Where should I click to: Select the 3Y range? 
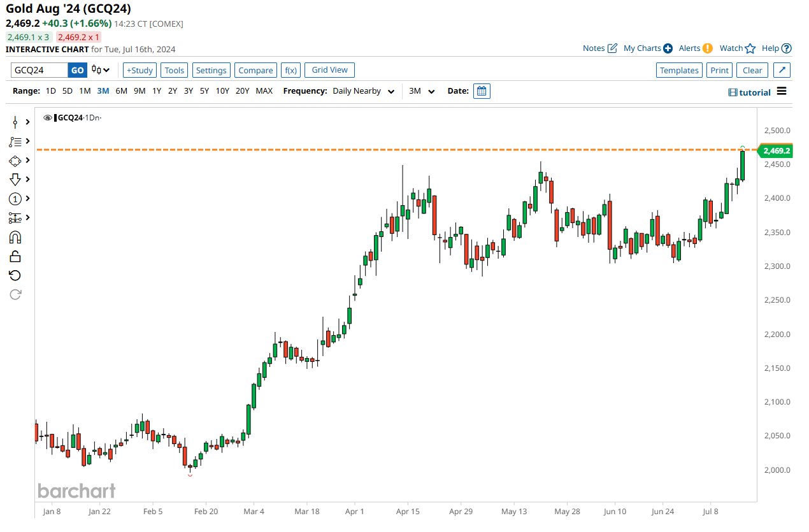[189, 91]
